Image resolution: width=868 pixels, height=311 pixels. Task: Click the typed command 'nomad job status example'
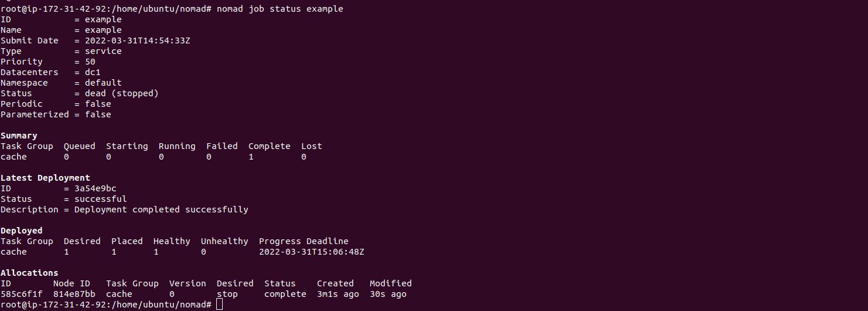[280, 9]
